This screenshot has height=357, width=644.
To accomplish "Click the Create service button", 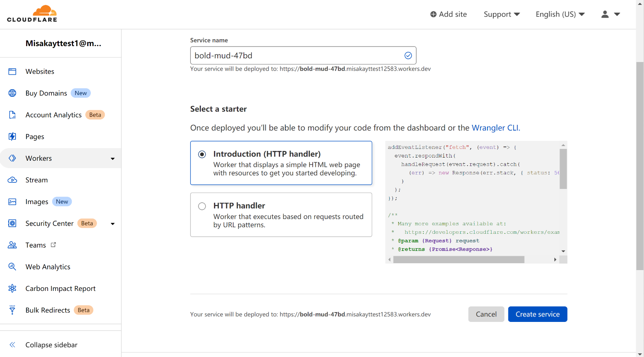I will point(537,314).
